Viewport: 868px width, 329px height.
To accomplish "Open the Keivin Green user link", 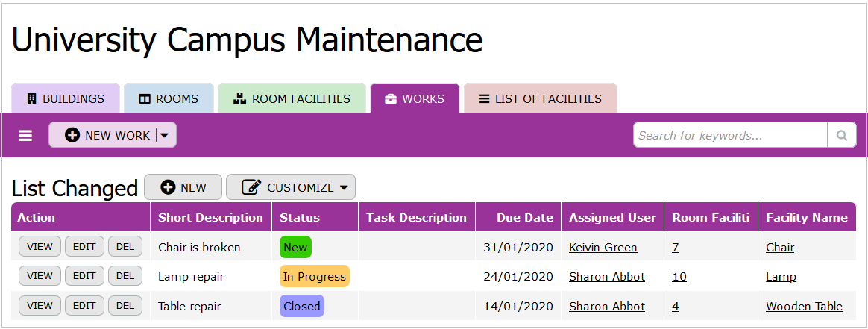I will tap(603, 247).
